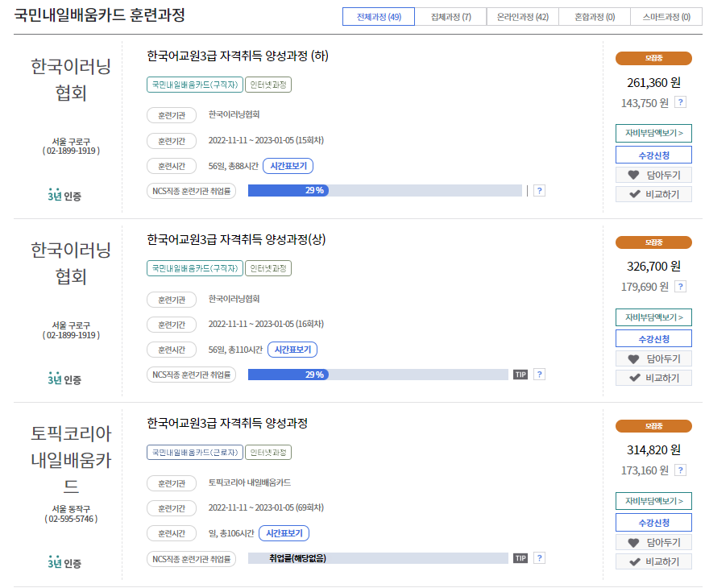Open 자비부담액보기 for the 314,820 원 course
Image resolution: width=705 pixels, height=588 pixels.
[x=653, y=501]
